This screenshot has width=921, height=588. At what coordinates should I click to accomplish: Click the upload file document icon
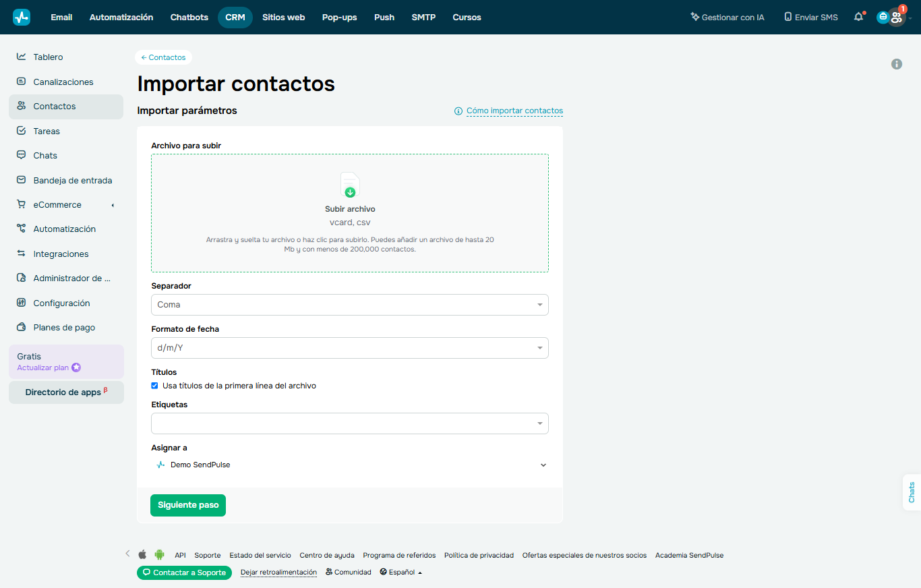349,185
